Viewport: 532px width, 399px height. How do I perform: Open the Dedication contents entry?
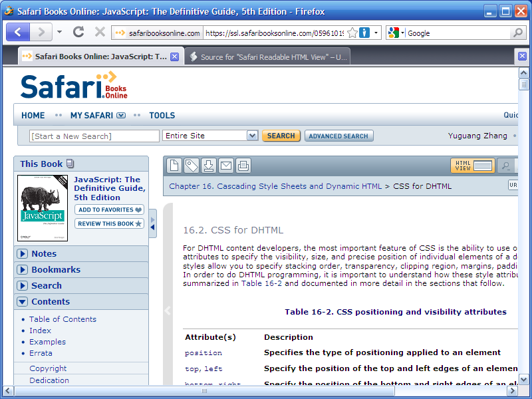[x=49, y=380]
